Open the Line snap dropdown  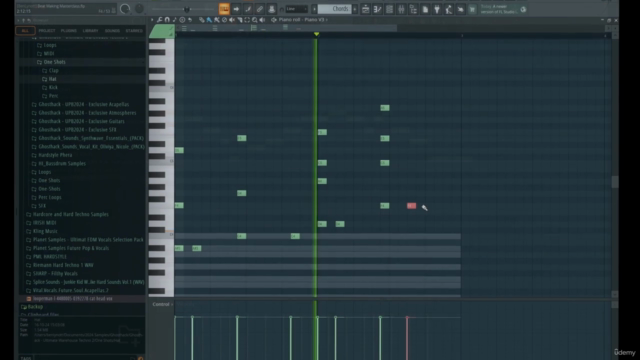tap(296, 9)
